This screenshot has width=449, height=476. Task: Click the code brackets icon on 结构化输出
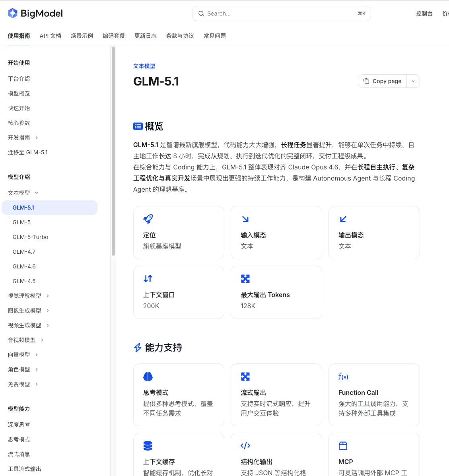245,446
